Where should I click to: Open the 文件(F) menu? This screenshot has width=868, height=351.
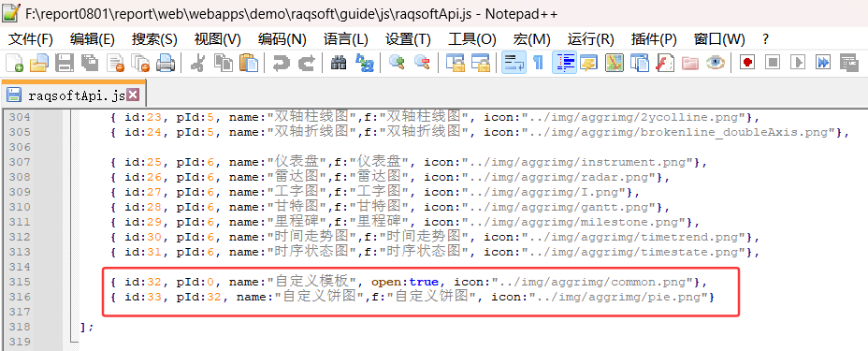(x=31, y=39)
